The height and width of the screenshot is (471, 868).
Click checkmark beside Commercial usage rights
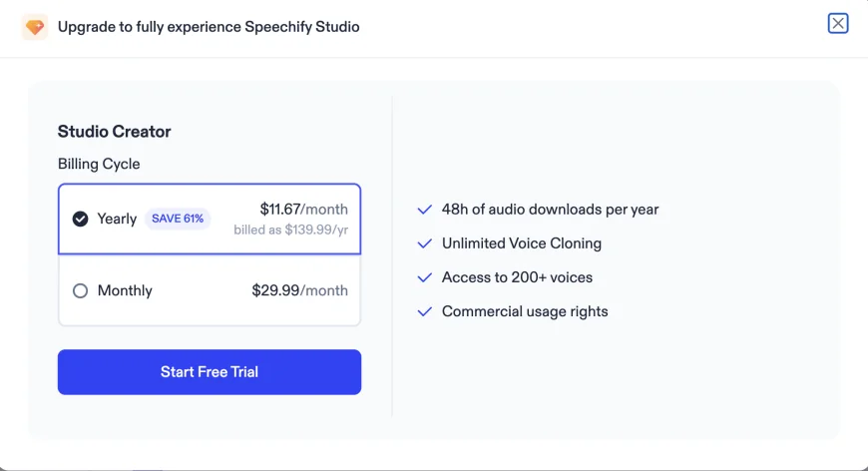[x=423, y=311]
